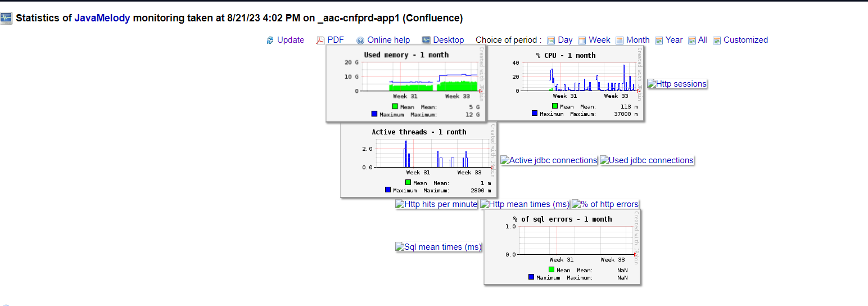
Task: Open the JavaMelody link in the title
Action: tap(102, 18)
